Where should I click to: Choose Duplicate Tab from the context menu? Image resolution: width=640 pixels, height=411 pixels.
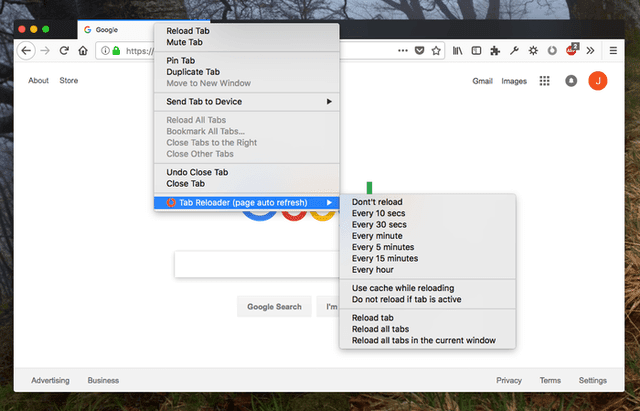pos(193,72)
